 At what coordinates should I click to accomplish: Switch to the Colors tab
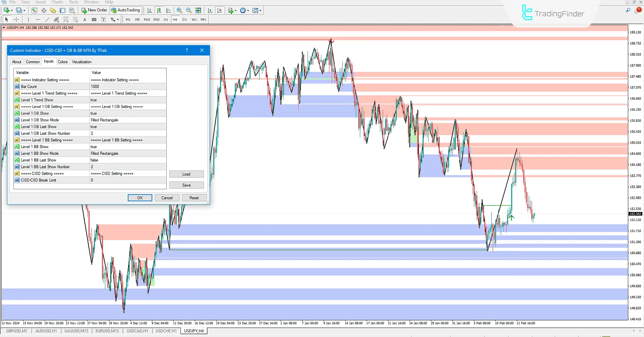pos(62,62)
